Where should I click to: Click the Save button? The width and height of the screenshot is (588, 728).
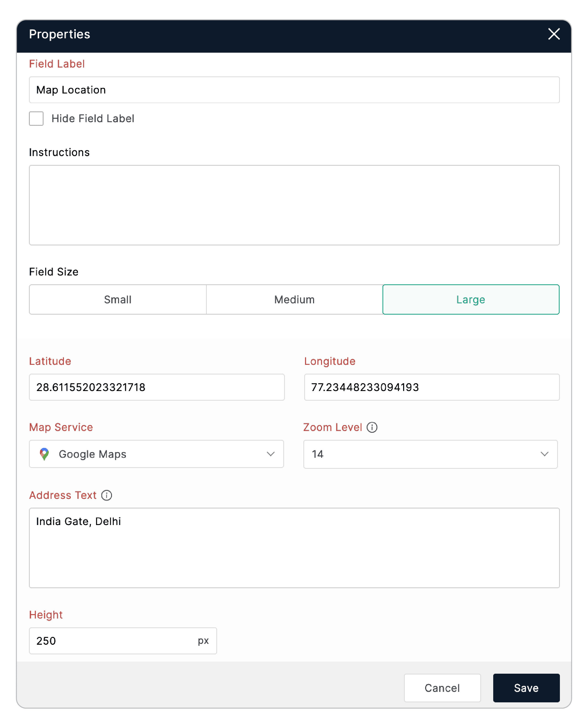(x=526, y=688)
